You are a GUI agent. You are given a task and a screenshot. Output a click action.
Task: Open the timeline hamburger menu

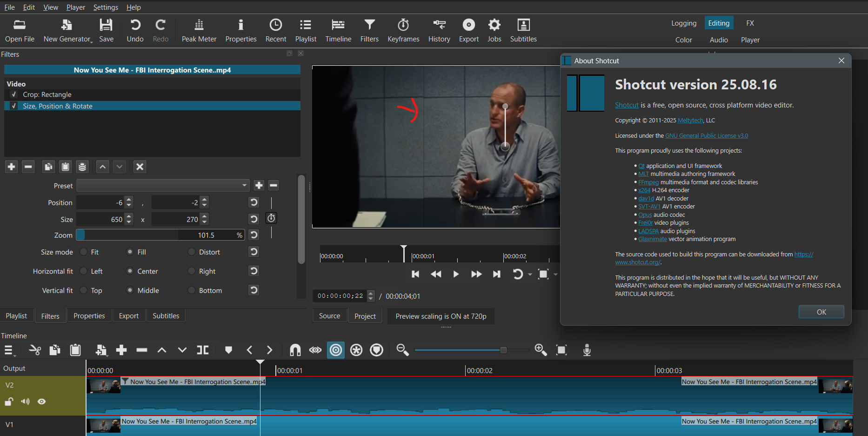tap(9, 350)
